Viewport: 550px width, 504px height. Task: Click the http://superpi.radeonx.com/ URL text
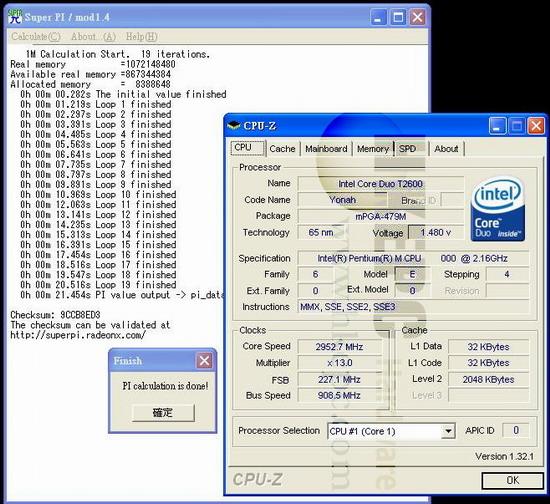click(78, 335)
